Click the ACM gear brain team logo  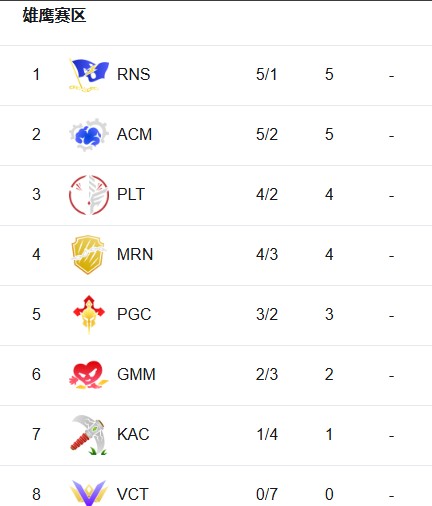tap(89, 135)
